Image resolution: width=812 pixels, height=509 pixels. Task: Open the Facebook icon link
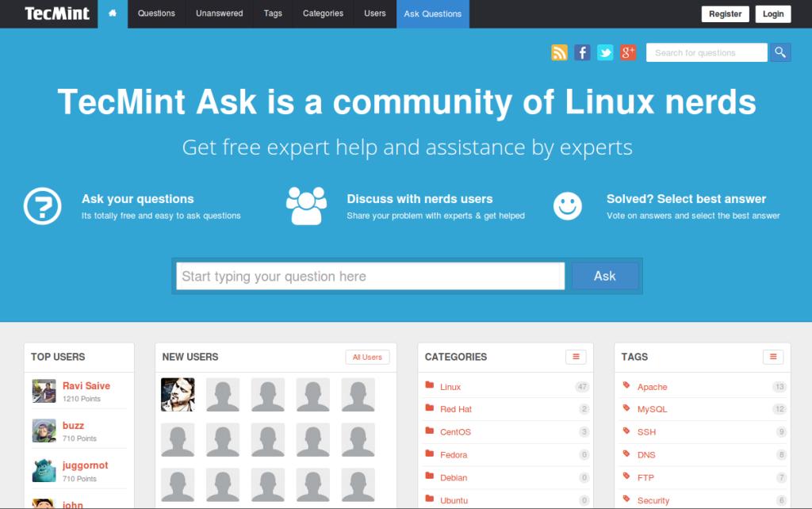[582, 52]
